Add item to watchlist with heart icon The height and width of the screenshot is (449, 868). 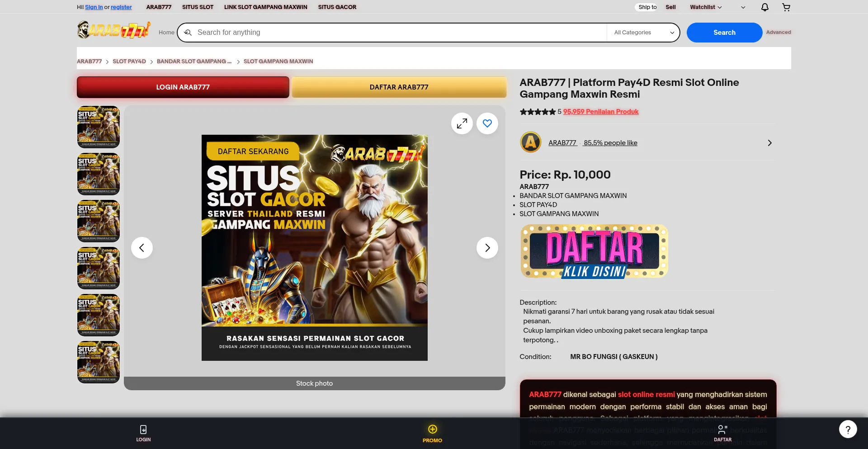pos(487,123)
